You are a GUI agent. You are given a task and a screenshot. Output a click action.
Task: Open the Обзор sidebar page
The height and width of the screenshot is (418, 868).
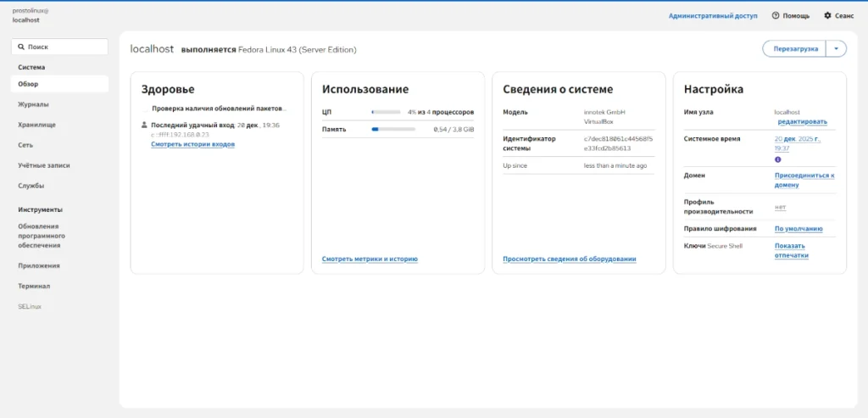click(59, 84)
